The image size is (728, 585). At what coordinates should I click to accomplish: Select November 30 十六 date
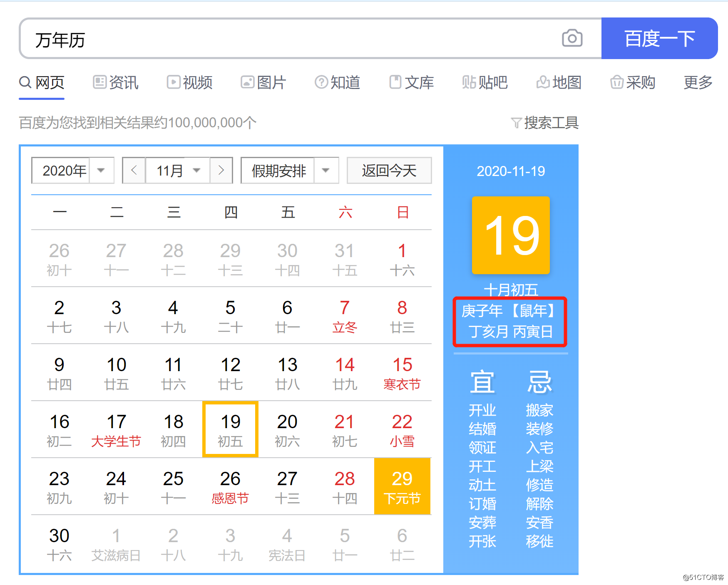pos(59,544)
